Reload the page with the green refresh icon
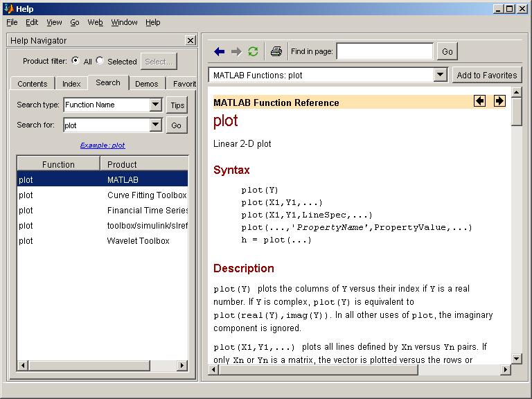Viewport: 532px width, 399px height. click(x=253, y=51)
